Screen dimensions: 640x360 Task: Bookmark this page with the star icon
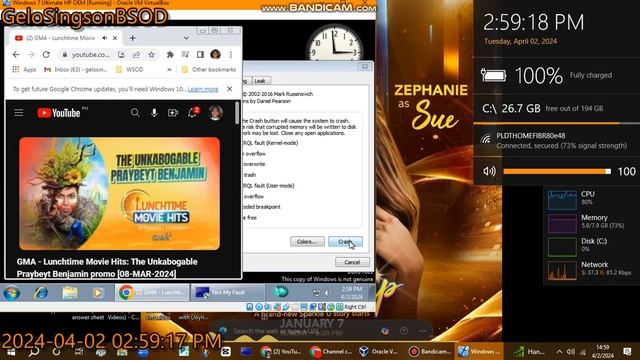[x=151, y=54]
